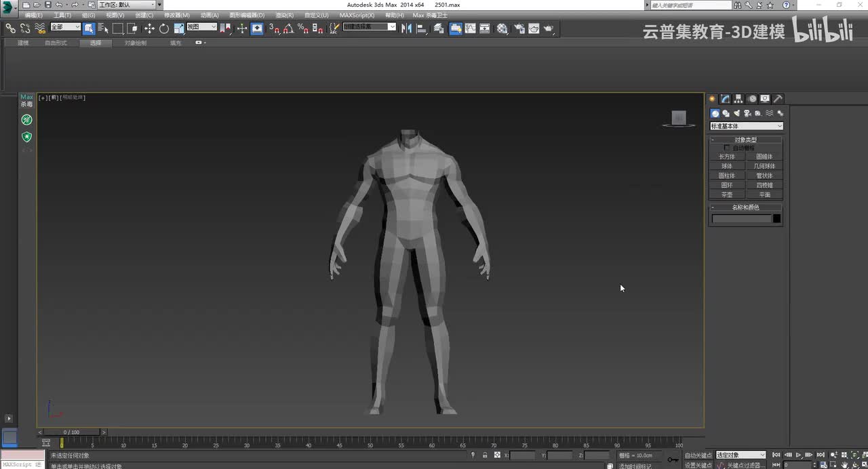The image size is (868, 469).
Task: Select Rectangular Selection Region tool
Action: click(117, 28)
